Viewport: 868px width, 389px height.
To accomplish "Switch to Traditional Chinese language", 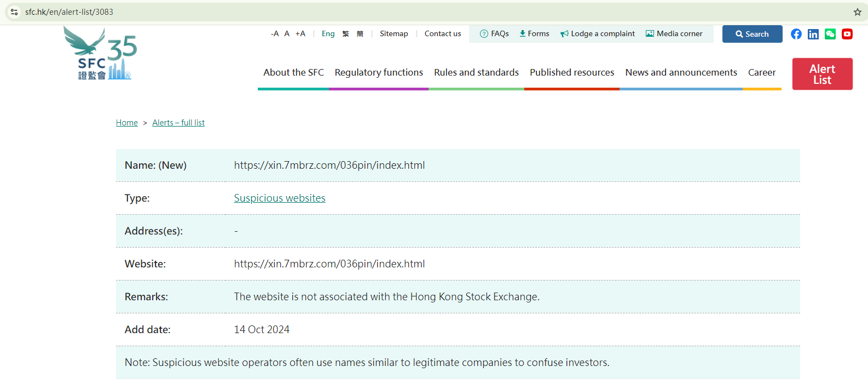I will 345,34.
